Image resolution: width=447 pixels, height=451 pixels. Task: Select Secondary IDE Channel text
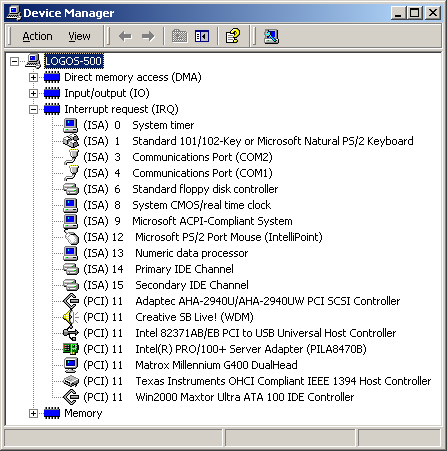click(x=192, y=285)
